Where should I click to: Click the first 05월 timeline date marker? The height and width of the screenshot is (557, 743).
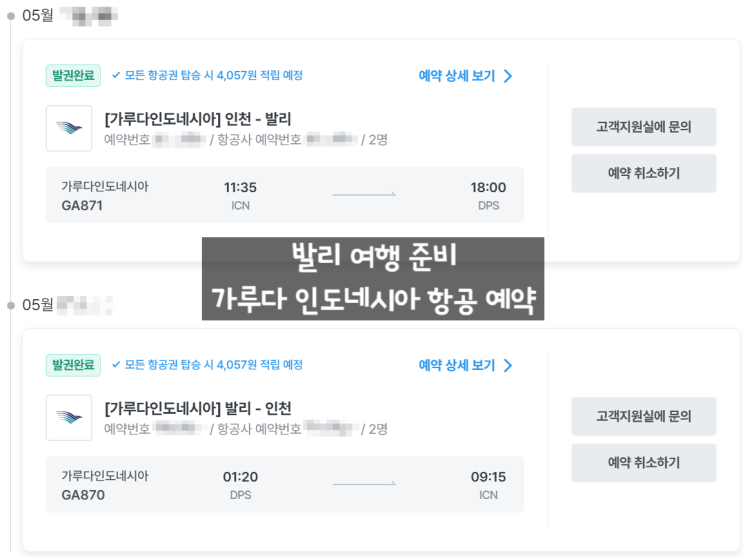[12, 15]
